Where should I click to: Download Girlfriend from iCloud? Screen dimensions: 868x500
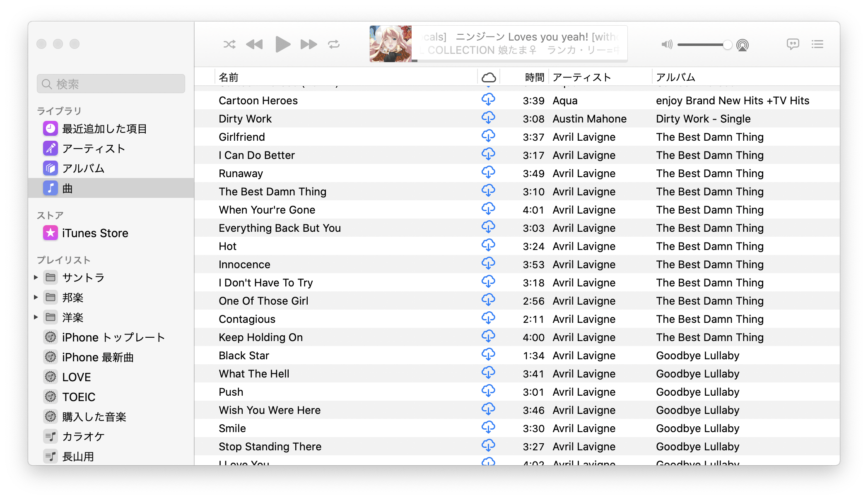[488, 136]
